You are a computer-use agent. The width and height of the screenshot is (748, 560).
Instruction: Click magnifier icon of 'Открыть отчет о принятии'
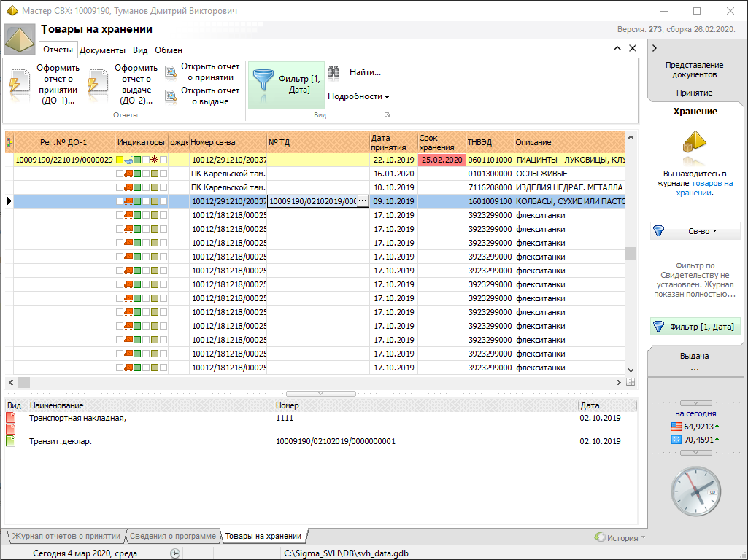pyautogui.click(x=171, y=72)
